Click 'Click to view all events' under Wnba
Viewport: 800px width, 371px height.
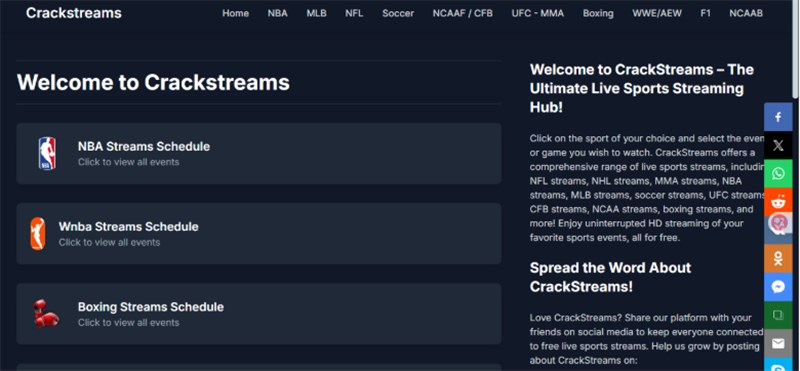coord(109,242)
